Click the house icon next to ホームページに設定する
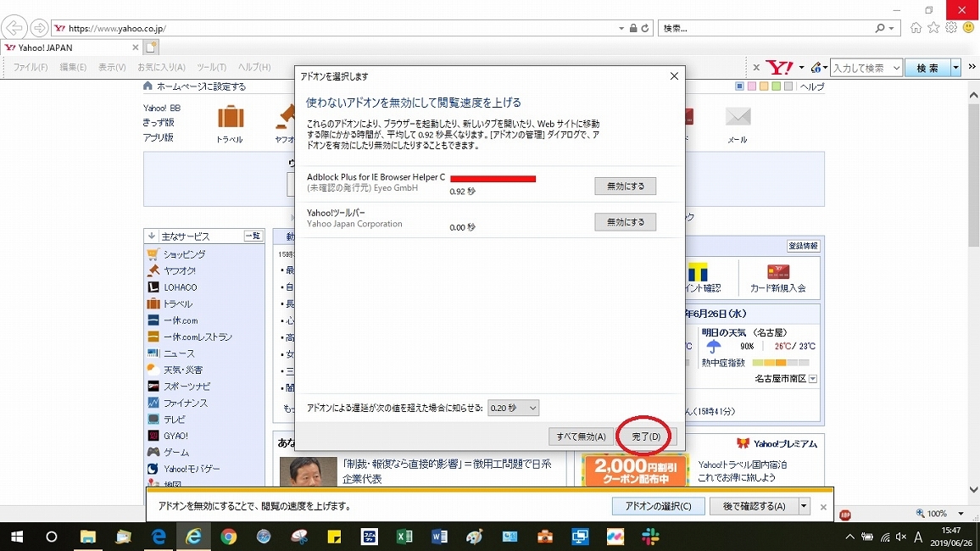 (x=148, y=86)
